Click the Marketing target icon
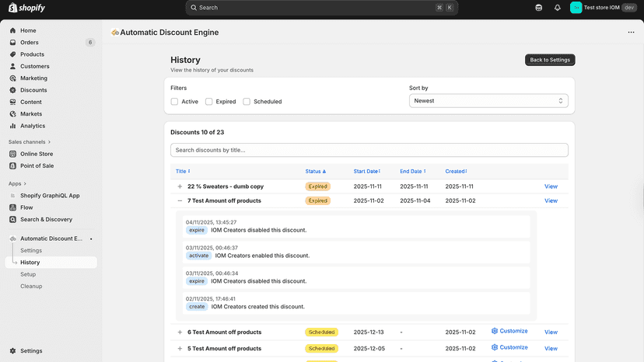This screenshot has width=644, height=362. click(12, 78)
